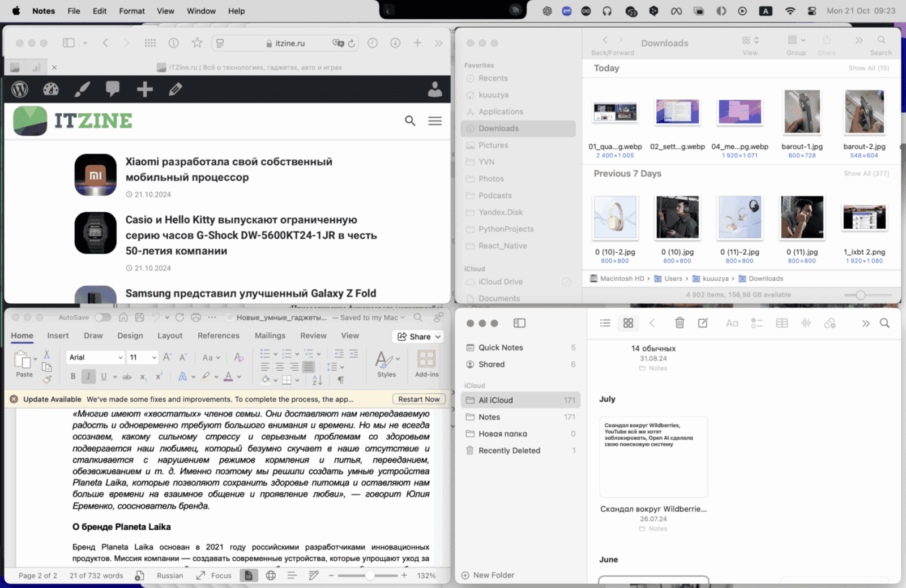The image size is (906, 588).
Task: Toggle Notes gallery view button
Action: [628, 323]
